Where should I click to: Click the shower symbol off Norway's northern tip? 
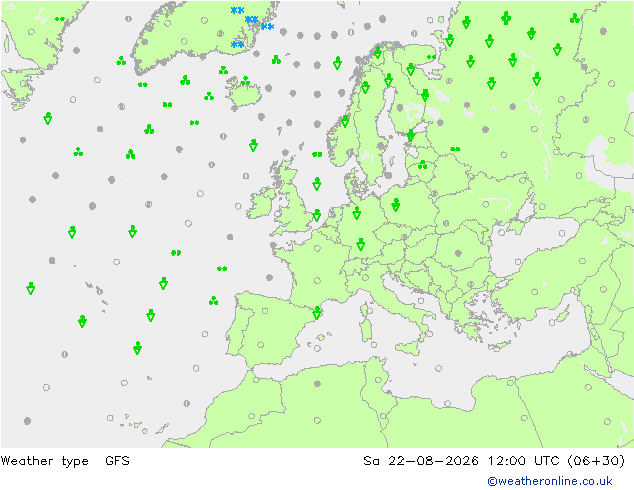(x=378, y=53)
